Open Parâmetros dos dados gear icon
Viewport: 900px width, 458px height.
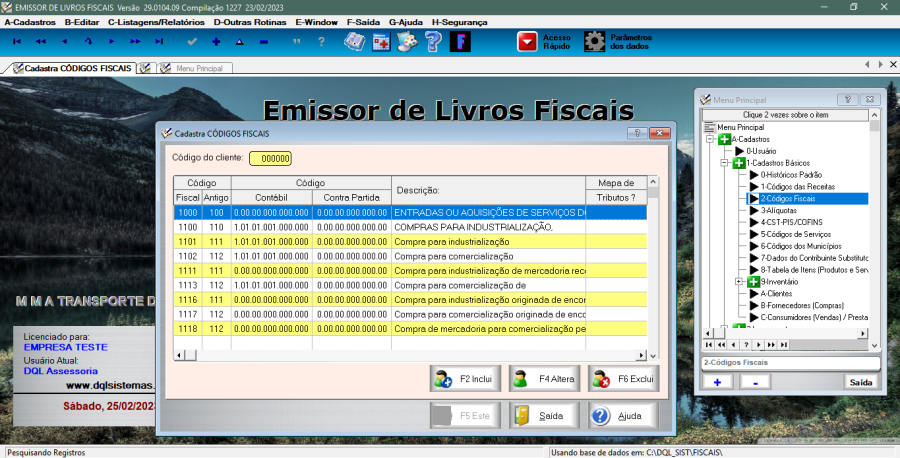point(595,41)
